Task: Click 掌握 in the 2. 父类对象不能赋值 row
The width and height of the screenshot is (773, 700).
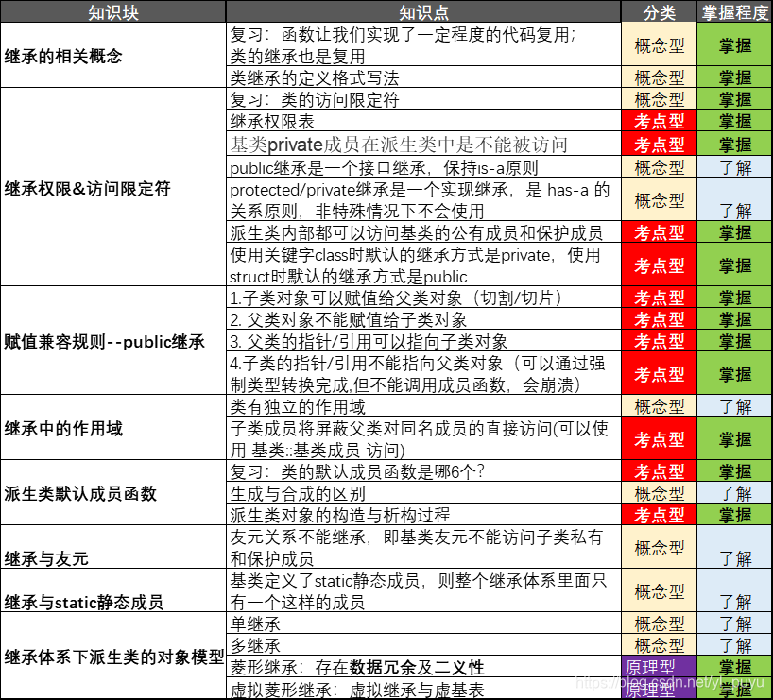Action: (x=734, y=318)
